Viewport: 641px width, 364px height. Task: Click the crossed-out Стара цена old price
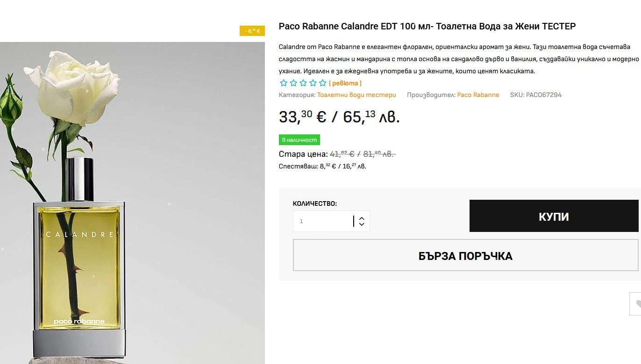(x=363, y=154)
